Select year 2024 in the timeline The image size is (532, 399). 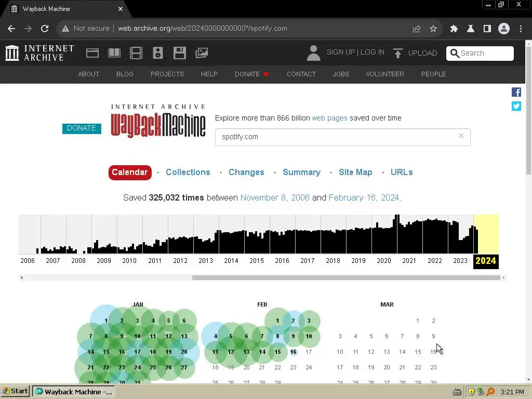[x=486, y=261]
